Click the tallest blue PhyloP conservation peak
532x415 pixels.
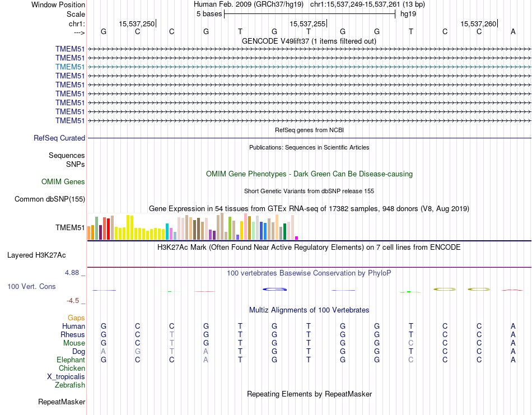274,289
